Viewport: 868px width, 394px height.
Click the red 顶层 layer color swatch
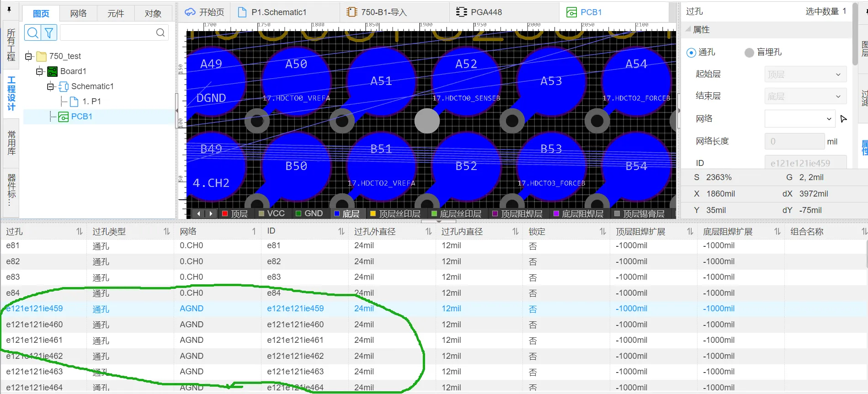pyautogui.click(x=225, y=213)
